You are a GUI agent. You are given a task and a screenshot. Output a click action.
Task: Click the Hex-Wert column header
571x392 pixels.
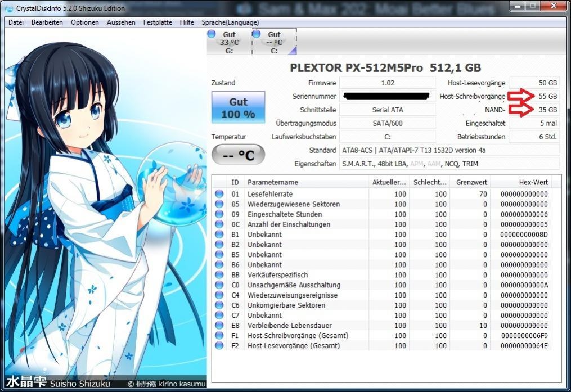pos(520,182)
